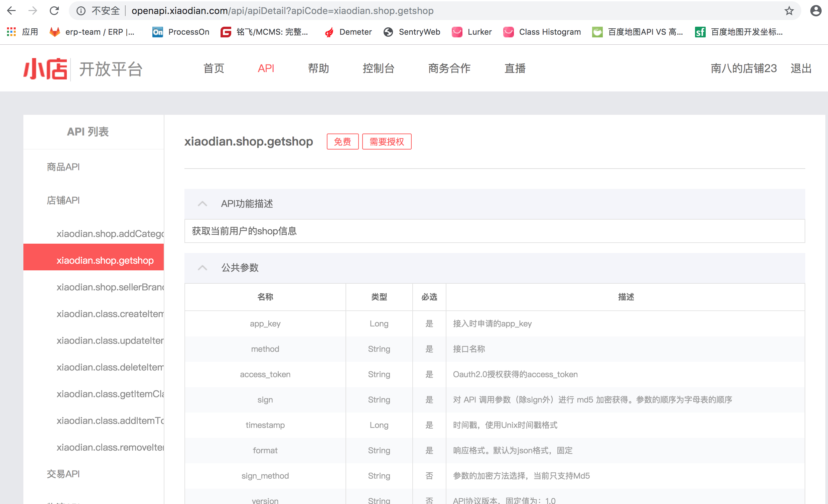The image size is (828, 504).
Task: Open the 帮助 navigation item
Action: pos(318,68)
